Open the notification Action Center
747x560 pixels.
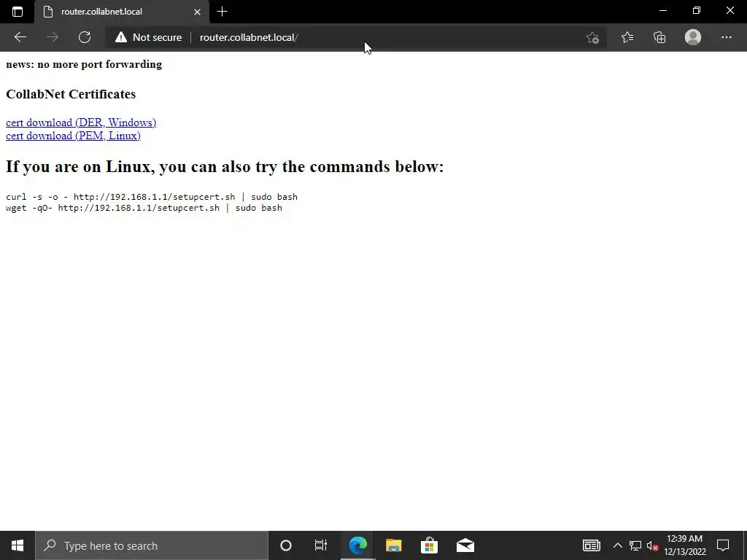[723, 545]
